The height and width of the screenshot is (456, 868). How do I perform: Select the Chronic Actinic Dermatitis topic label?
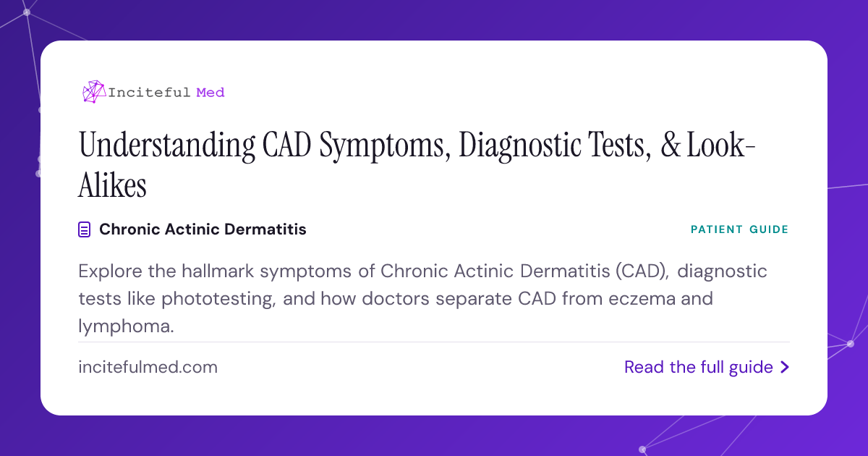pyautogui.click(x=203, y=229)
